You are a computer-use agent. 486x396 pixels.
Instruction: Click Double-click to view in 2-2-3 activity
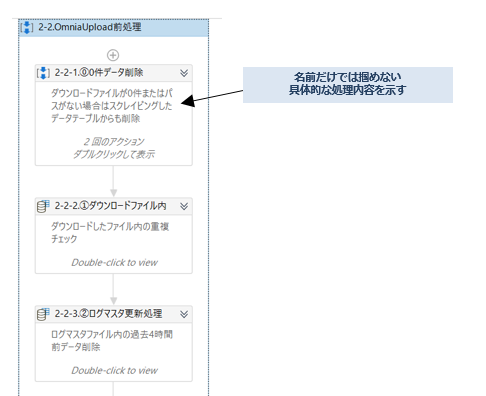[114, 371]
